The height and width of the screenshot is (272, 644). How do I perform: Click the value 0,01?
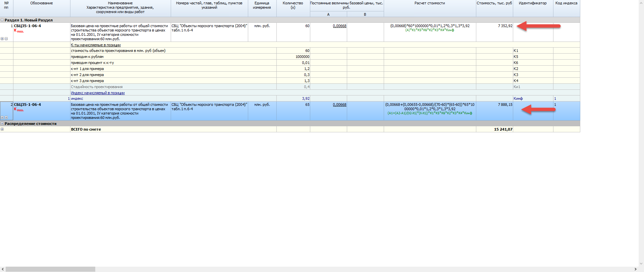click(306, 63)
